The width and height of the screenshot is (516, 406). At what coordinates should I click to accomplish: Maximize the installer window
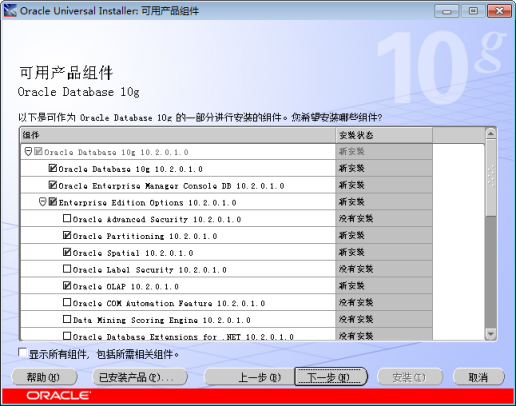click(x=473, y=11)
